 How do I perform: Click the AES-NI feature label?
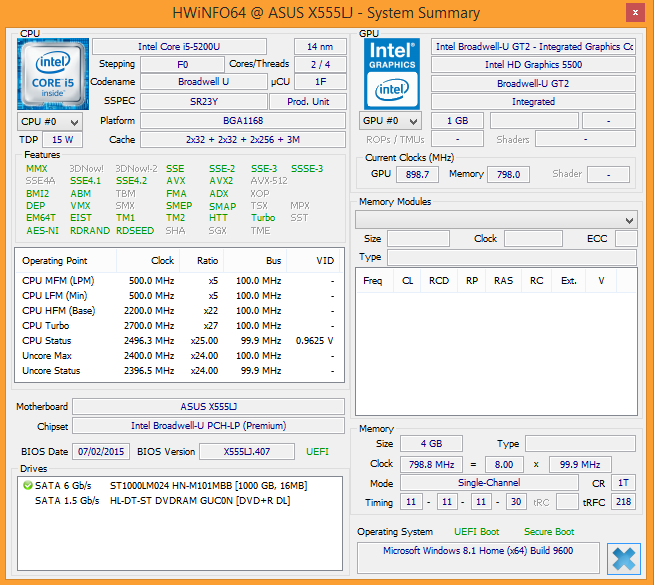43,231
